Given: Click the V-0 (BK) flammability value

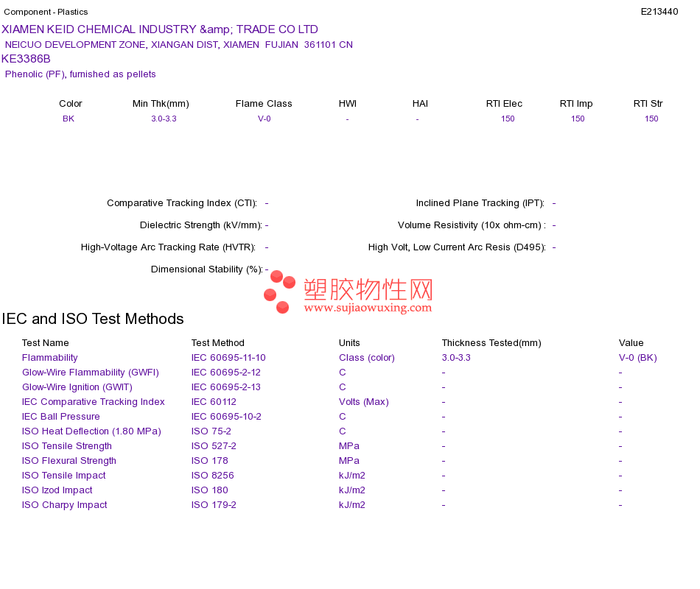Looking at the screenshot, I should 638,357.
